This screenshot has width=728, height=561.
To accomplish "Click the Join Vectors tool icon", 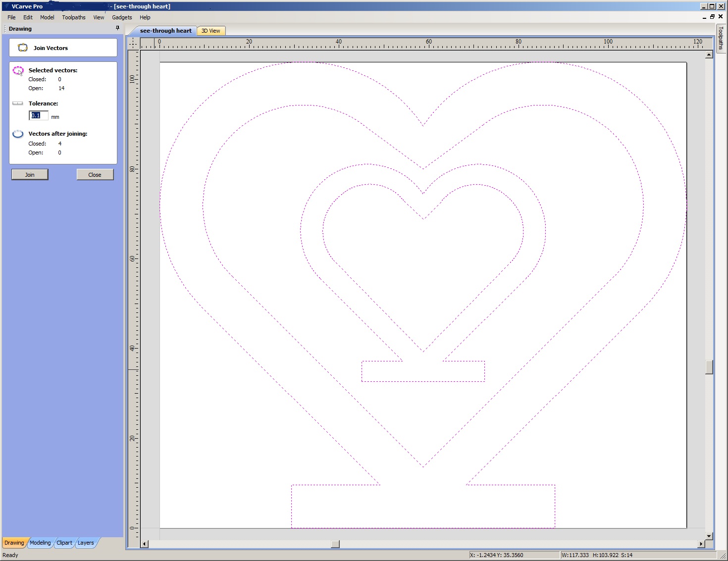I will pos(23,48).
